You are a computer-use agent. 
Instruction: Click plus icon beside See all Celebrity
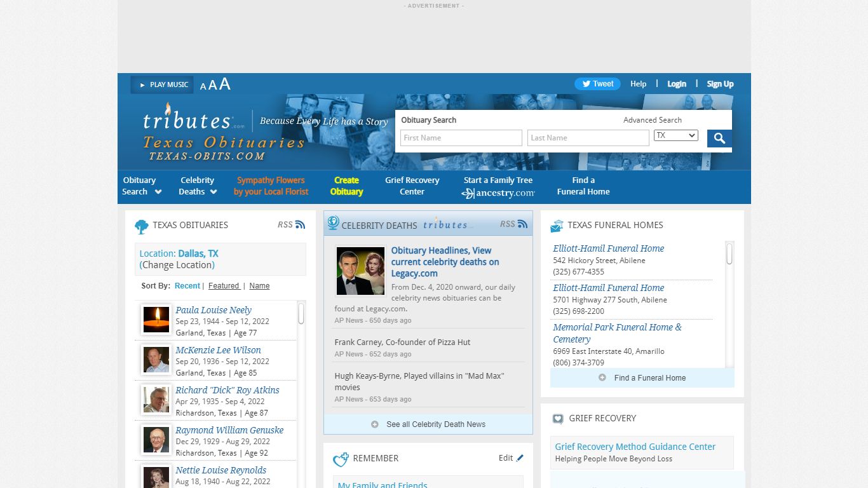pyautogui.click(x=375, y=424)
